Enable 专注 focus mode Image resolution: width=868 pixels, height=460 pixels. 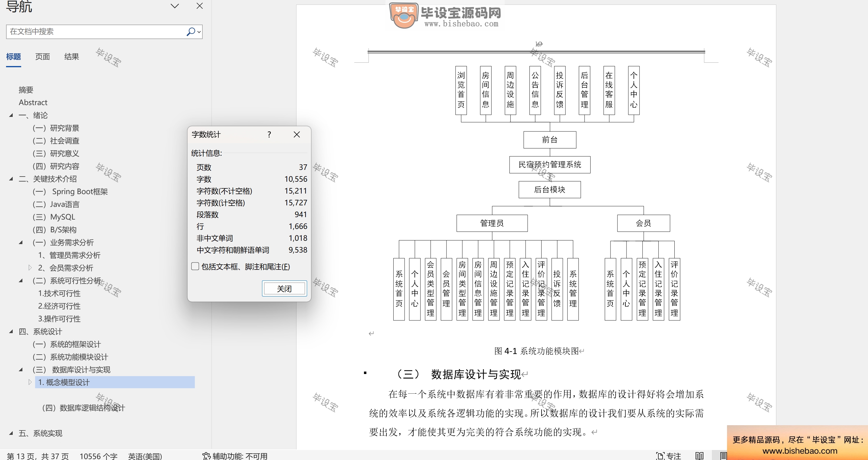tap(669, 456)
